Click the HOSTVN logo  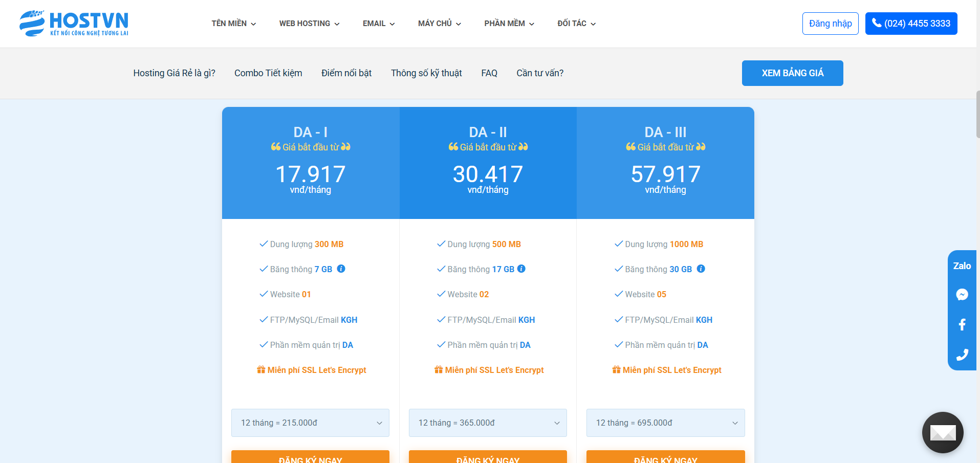[x=74, y=24]
